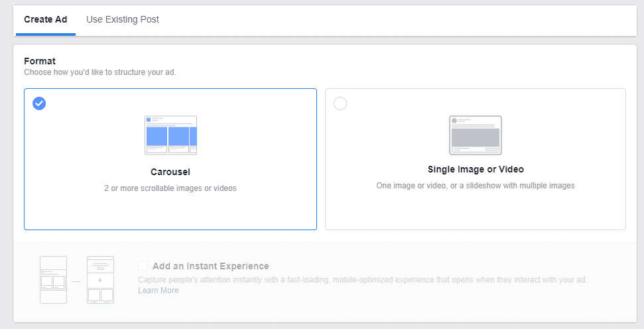Click the left Instant Experience phone illustration
644x329 pixels.
tap(53, 280)
